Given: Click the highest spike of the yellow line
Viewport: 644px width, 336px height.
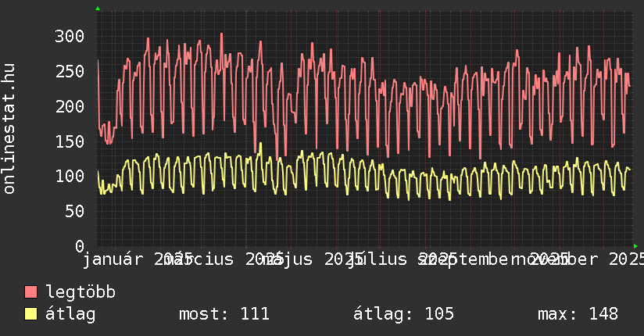Looking at the screenshot, I should click(x=260, y=144).
